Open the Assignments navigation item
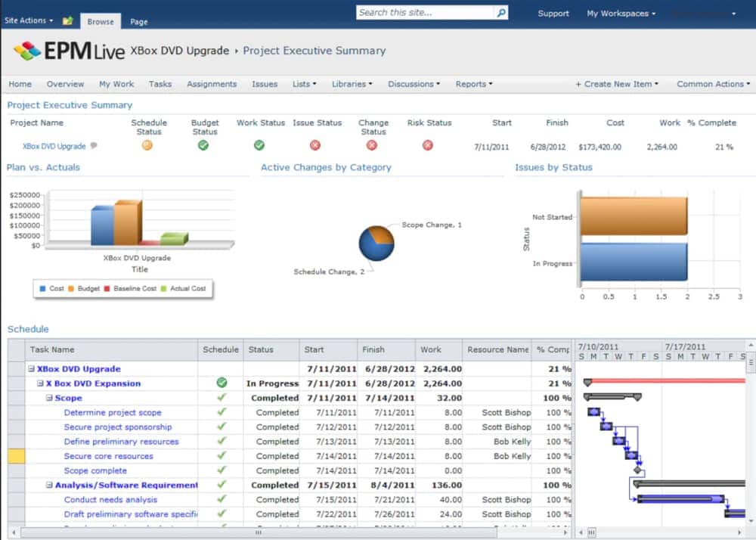This screenshot has width=756, height=540. point(212,84)
